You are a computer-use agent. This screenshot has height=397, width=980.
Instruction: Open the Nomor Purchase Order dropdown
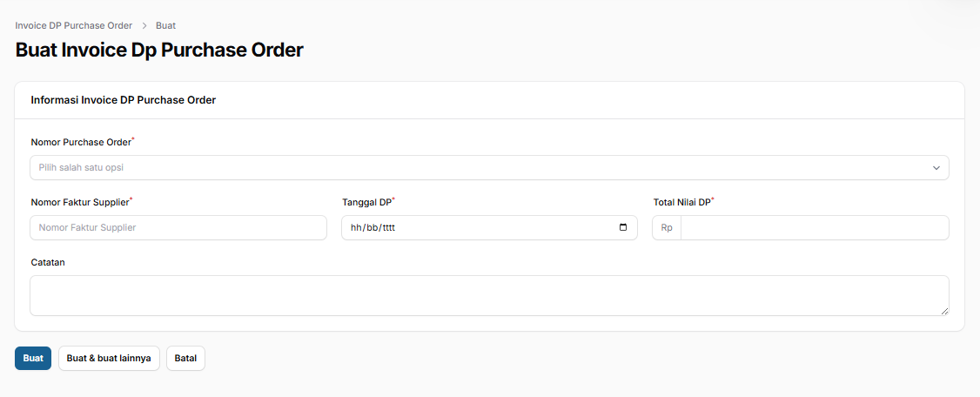(x=489, y=167)
